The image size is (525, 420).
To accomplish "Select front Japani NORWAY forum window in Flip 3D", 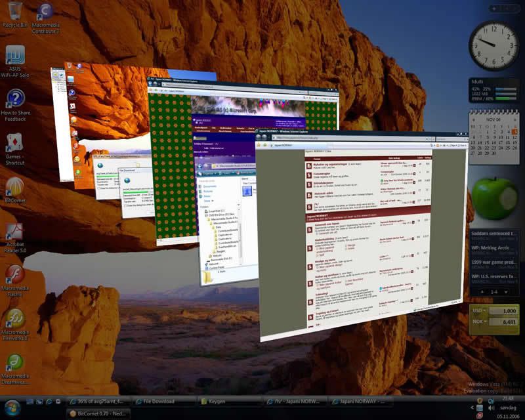I will [362, 234].
